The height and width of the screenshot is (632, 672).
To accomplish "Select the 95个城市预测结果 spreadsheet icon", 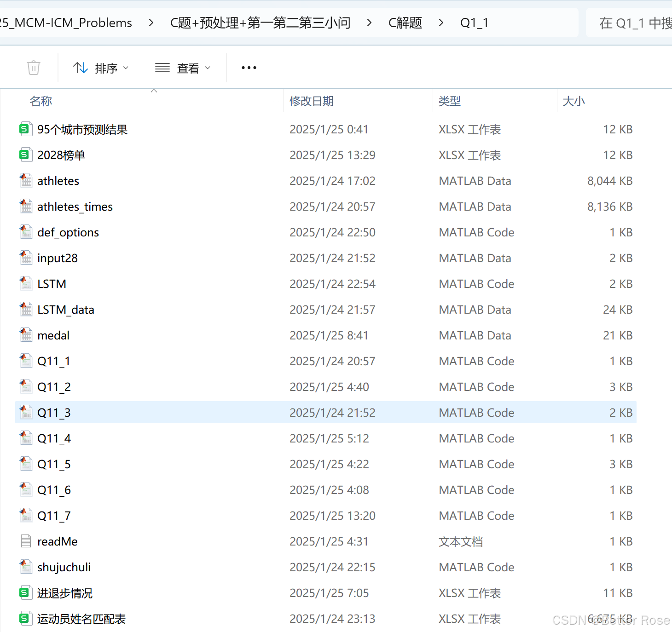I will [26, 129].
